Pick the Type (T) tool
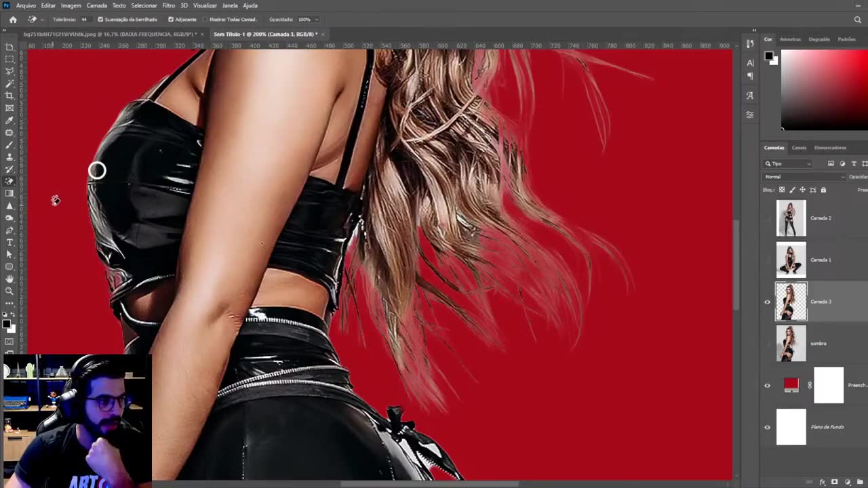 click(9, 242)
